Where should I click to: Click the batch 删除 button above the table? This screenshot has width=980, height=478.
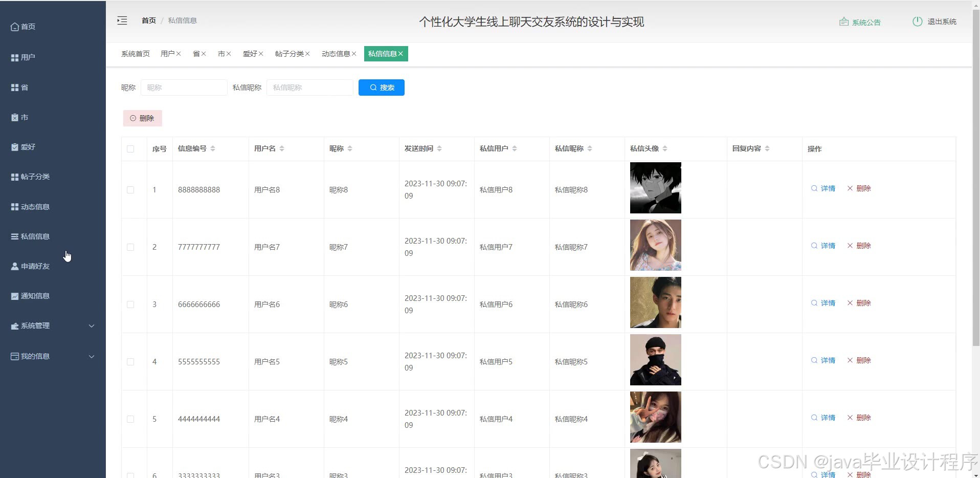tap(142, 118)
